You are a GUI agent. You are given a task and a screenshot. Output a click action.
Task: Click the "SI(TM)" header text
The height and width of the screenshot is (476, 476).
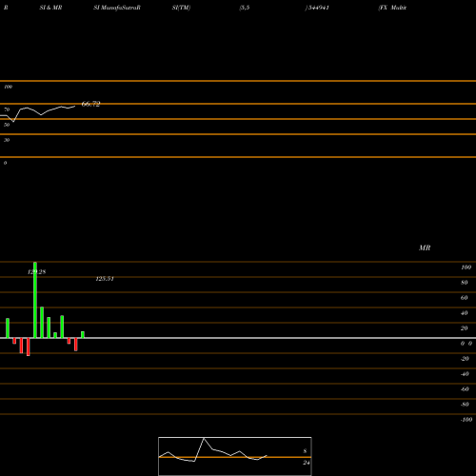(x=181, y=8)
